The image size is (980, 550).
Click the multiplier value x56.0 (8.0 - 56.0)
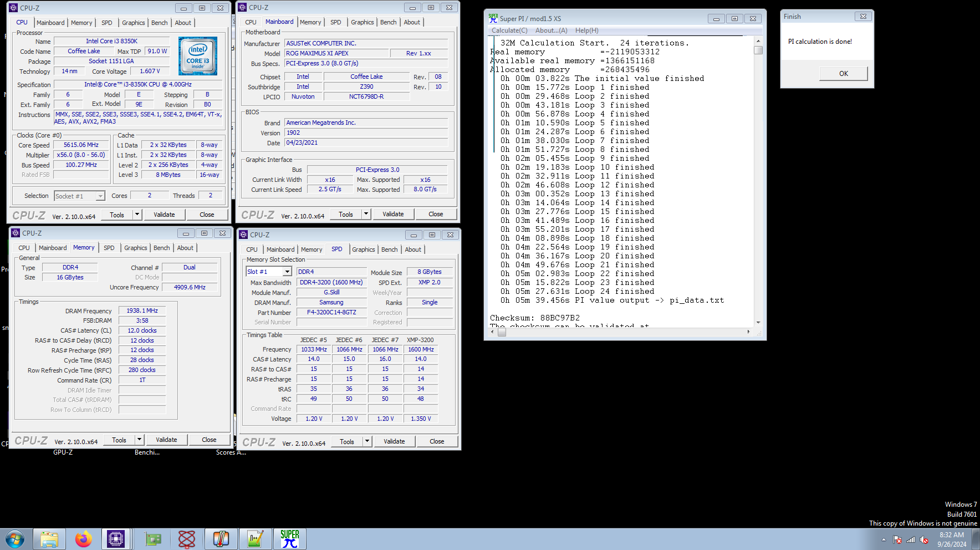pos(81,155)
